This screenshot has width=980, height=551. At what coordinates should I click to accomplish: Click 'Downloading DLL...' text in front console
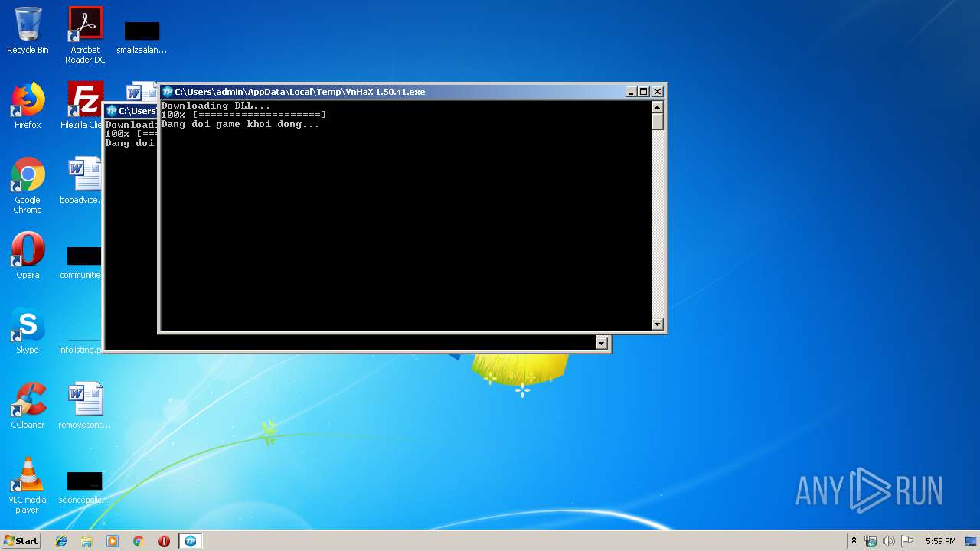coord(216,106)
